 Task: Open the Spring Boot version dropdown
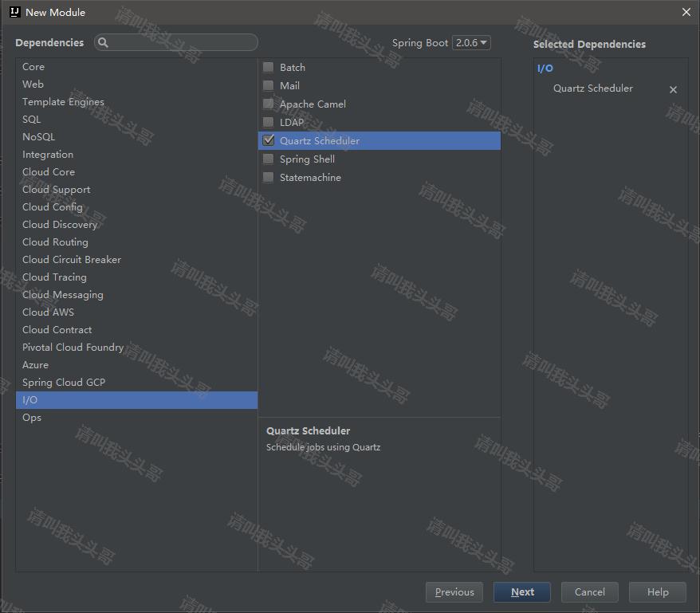click(x=471, y=43)
